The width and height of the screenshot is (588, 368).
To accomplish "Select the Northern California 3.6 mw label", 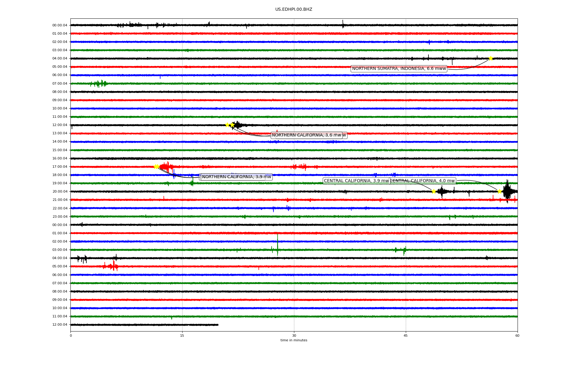I will [x=306, y=135].
